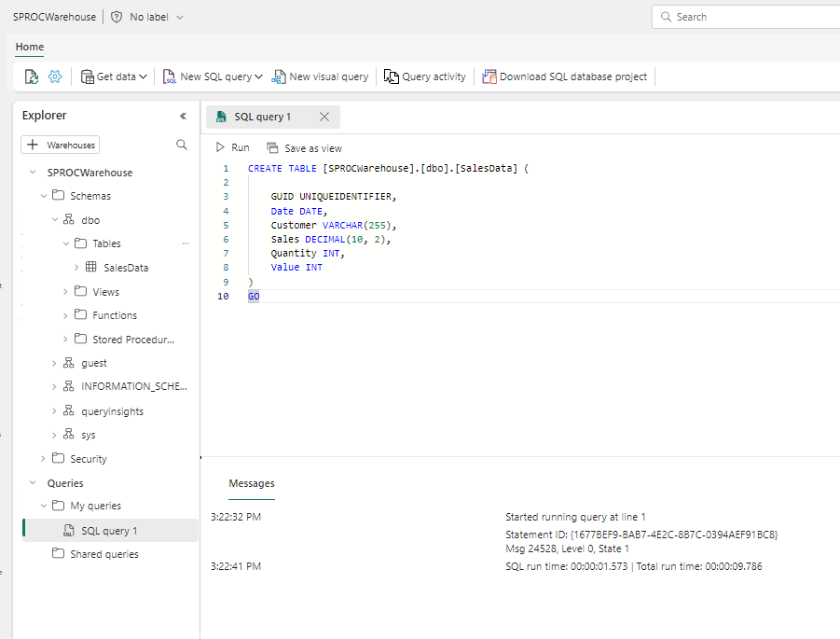The image size is (840, 639).
Task: Open warehouse settings via the gear icon
Action: 55,76
